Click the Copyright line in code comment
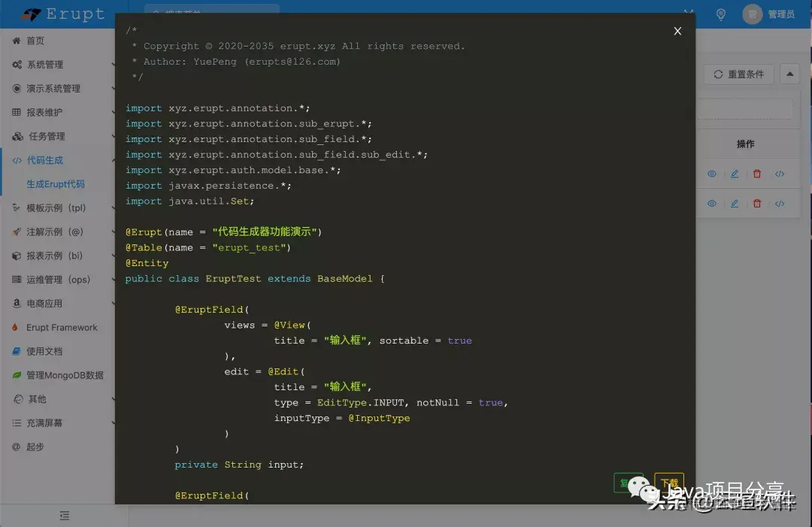The width and height of the screenshot is (812, 527). coord(298,46)
